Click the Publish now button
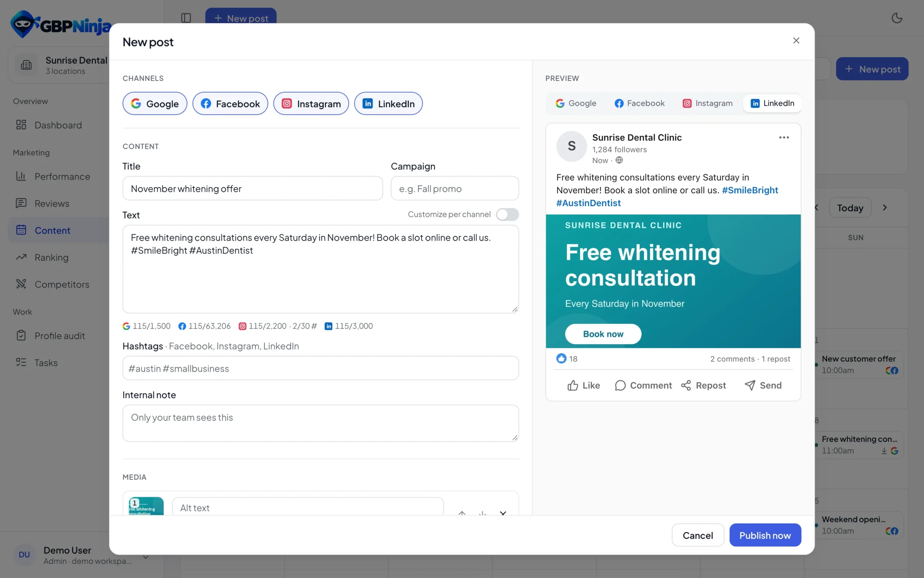Viewport: 924px width, 578px height. (765, 535)
